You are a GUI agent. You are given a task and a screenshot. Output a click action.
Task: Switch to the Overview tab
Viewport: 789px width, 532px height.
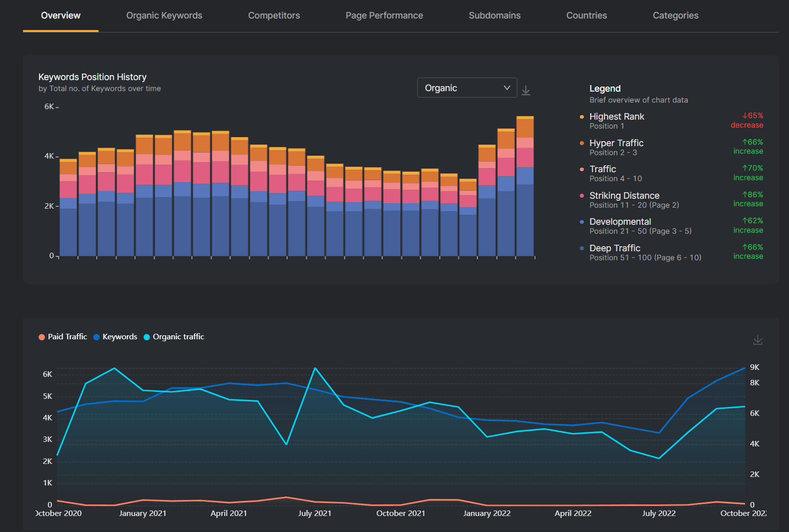(x=61, y=16)
